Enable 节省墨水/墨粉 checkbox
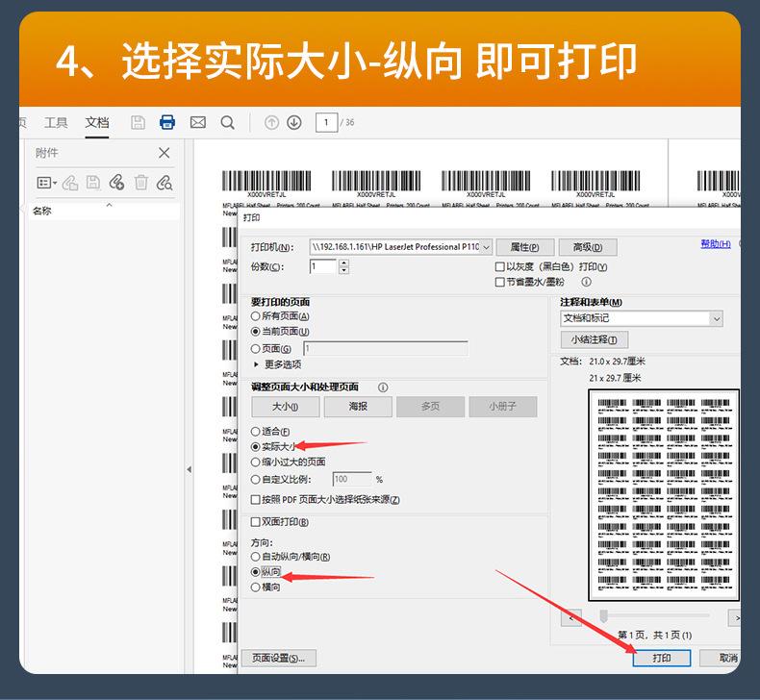This screenshot has height=700, width=760. coord(499,282)
